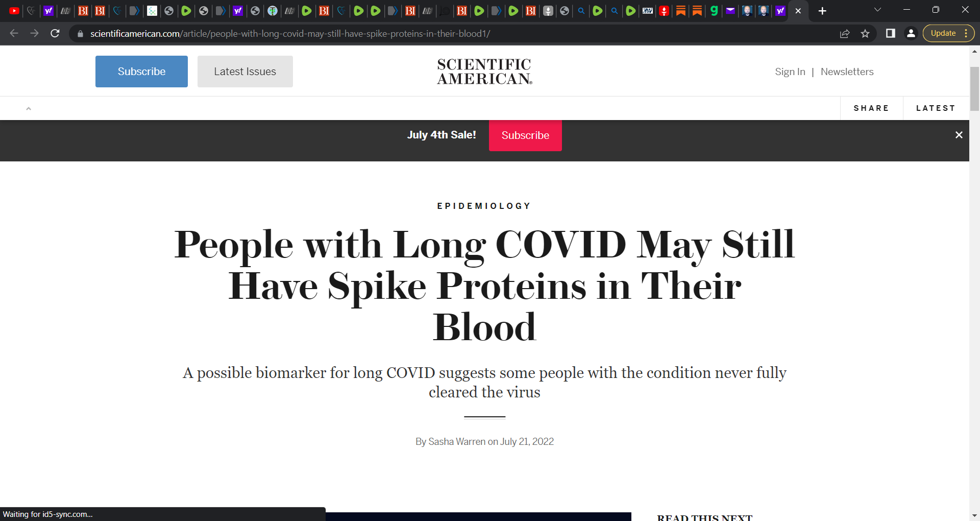The width and height of the screenshot is (980, 521).
Task: Open the browser profile avatar
Action: pos(911,33)
